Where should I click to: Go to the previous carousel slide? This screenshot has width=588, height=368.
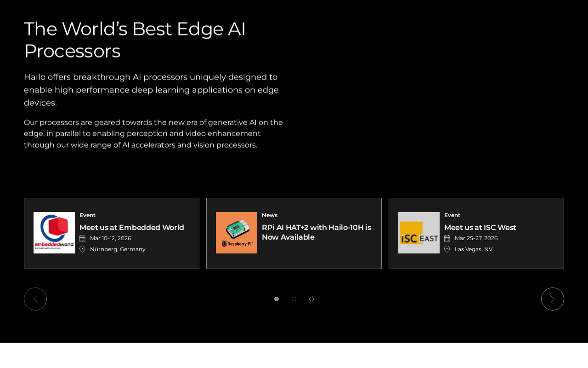[35, 299]
